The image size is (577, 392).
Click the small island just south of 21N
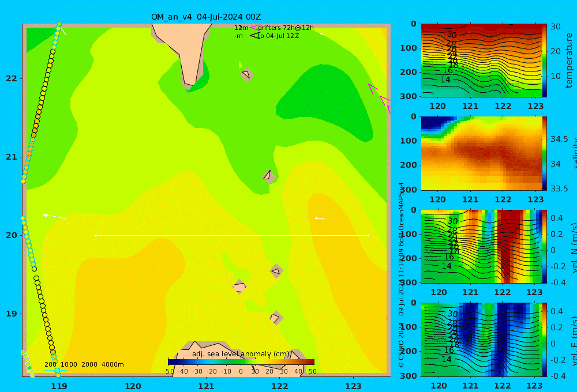click(x=269, y=176)
